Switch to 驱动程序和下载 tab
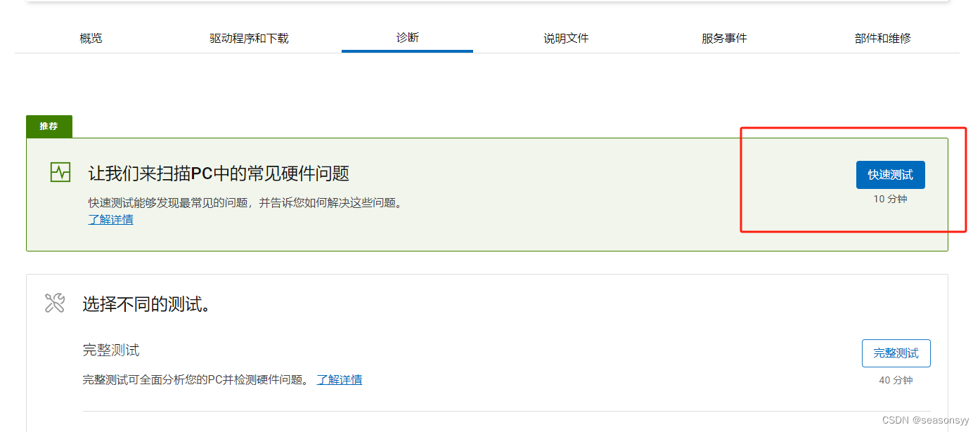Image resolution: width=980 pixels, height=432 pixels. pos(249,38)
